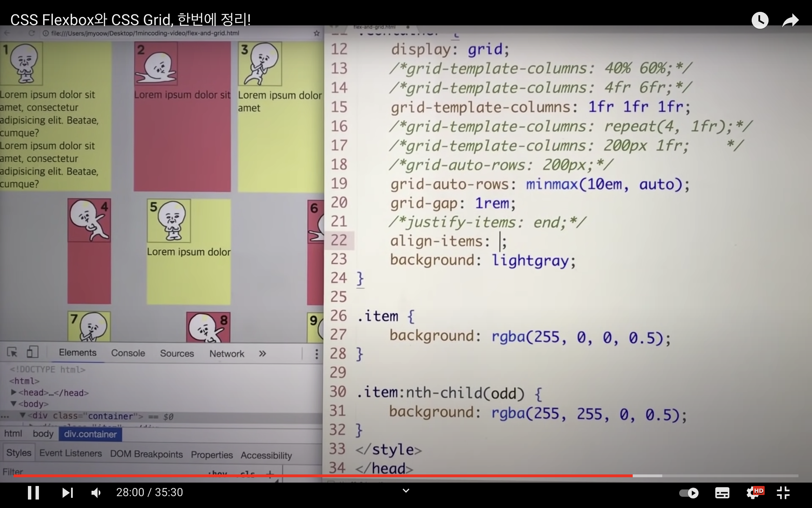Screen dimensions: 812x508
Task: Skip to the next video
Action: pos(67,493)
